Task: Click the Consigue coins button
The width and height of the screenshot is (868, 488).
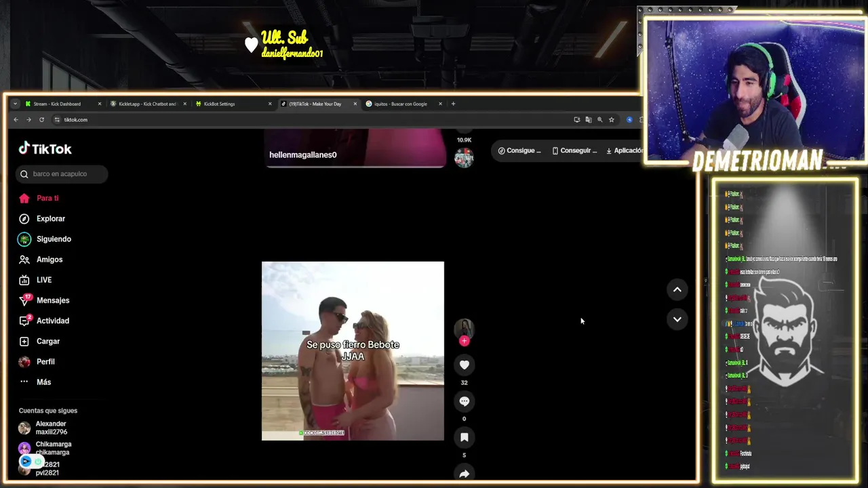Action: coord(519,150)
